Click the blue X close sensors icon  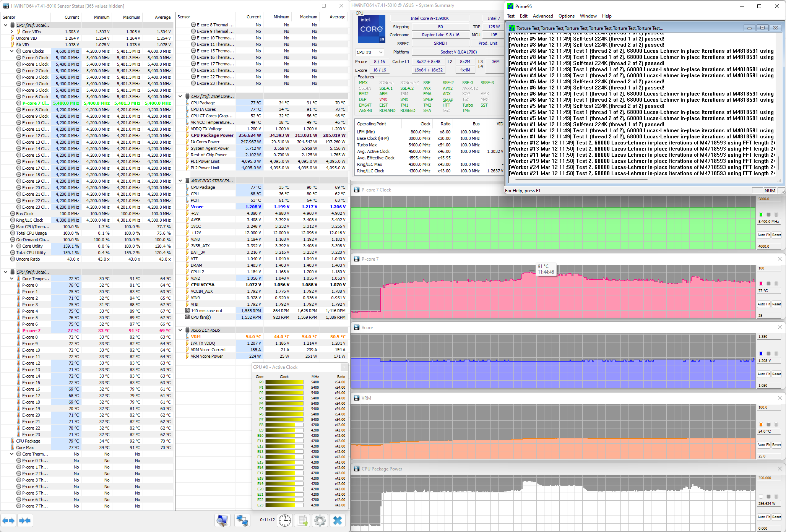(338, 520)
